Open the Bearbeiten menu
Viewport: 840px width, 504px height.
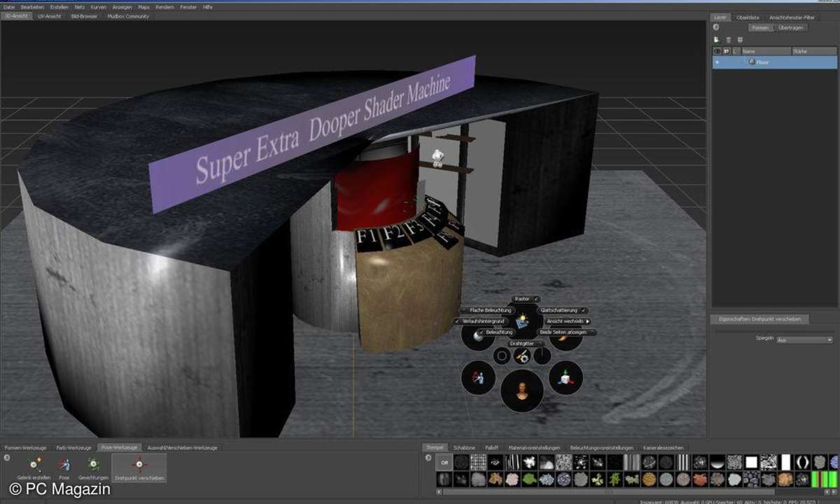32,6
